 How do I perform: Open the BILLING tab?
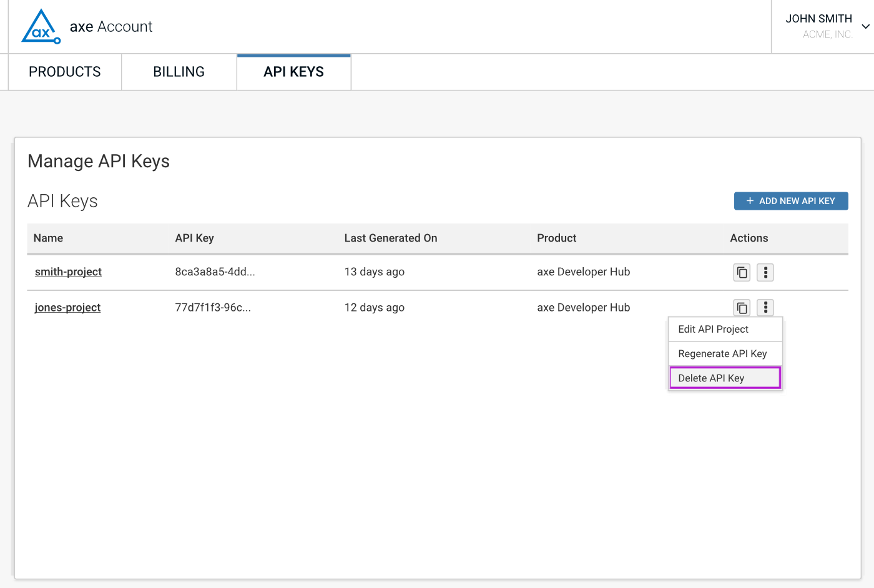pos(178,71)
